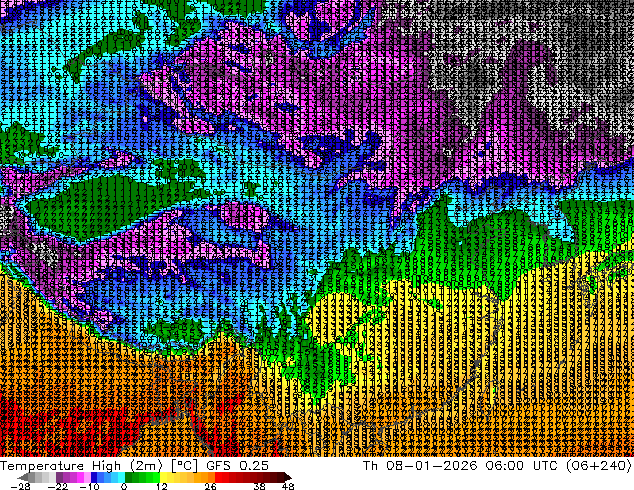Click the bright red swatch right of 26
Image resolution: width=634 pixels, height=490 pixels.
click(x=218, y=477)
